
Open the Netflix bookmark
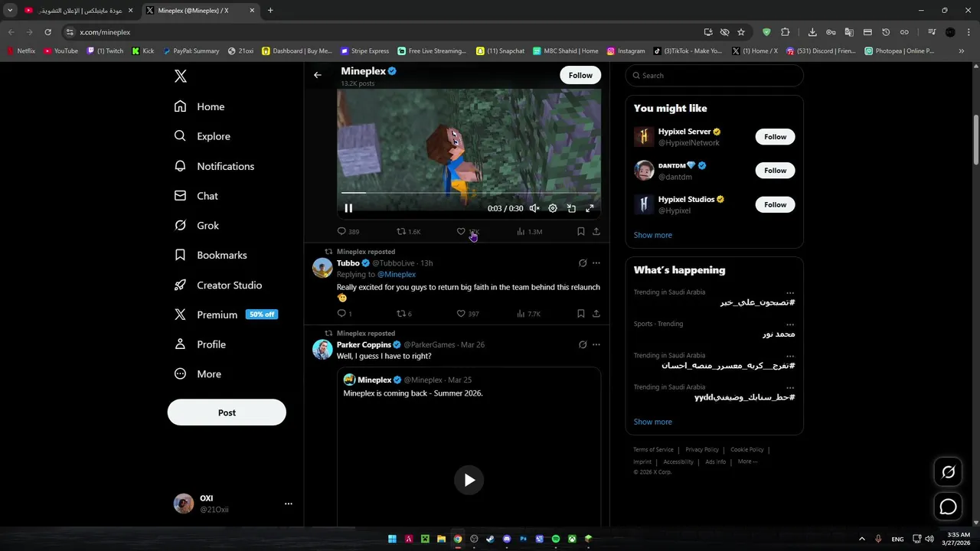pyautogui.click(x=21, y=51)
